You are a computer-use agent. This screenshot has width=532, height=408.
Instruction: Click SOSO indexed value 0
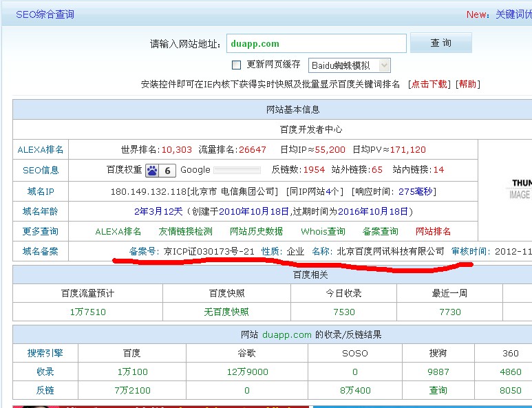355,372
